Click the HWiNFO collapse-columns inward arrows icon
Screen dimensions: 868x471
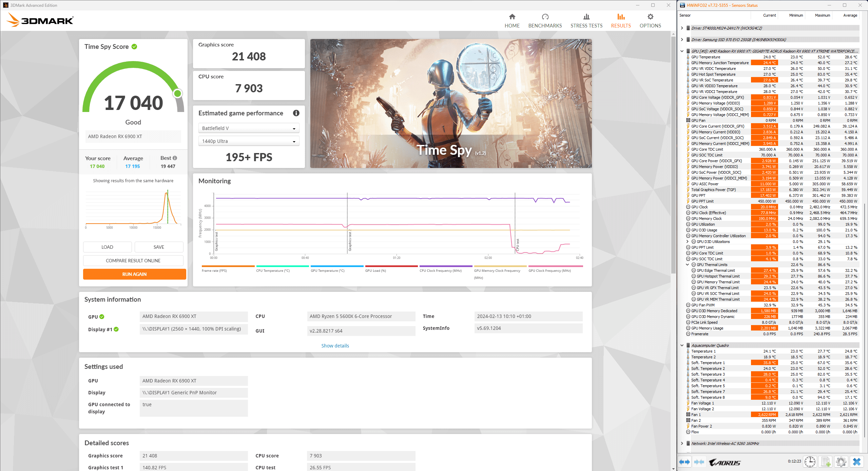pyautogui.click(x=699, y=462)
